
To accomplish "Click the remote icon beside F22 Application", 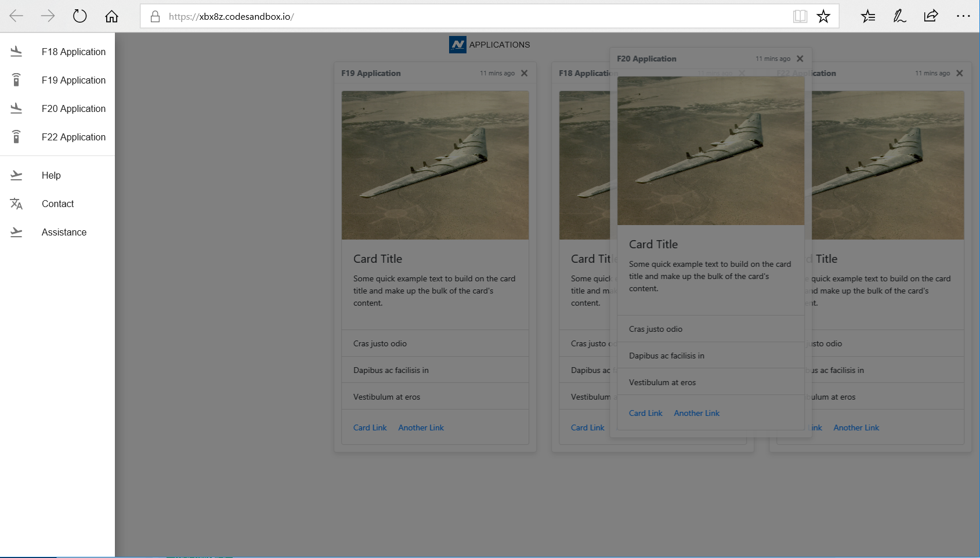I will [16, 137].
